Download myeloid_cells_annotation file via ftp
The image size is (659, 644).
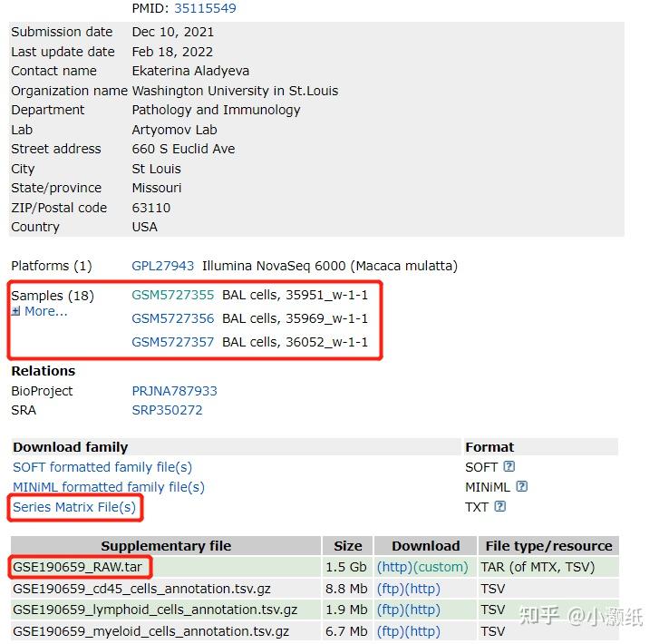pyautogui.click(x=391, y=631)
